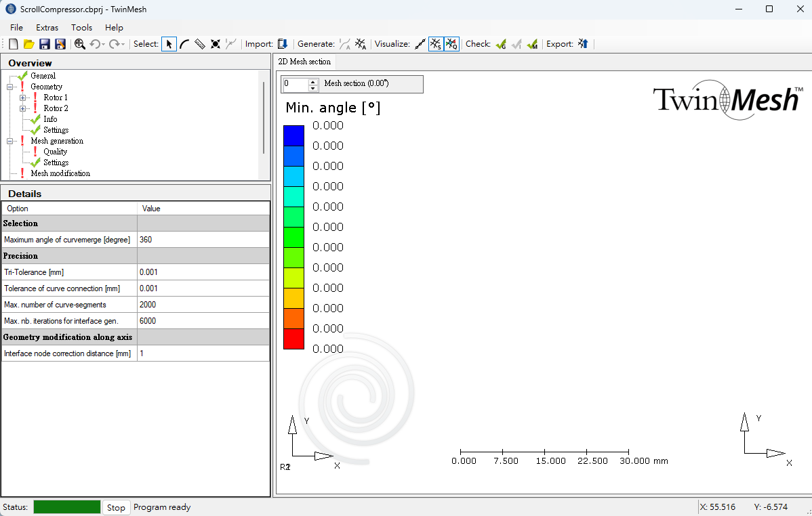
Task: Choose the curve select tool
Action: (x=184, y=44)
